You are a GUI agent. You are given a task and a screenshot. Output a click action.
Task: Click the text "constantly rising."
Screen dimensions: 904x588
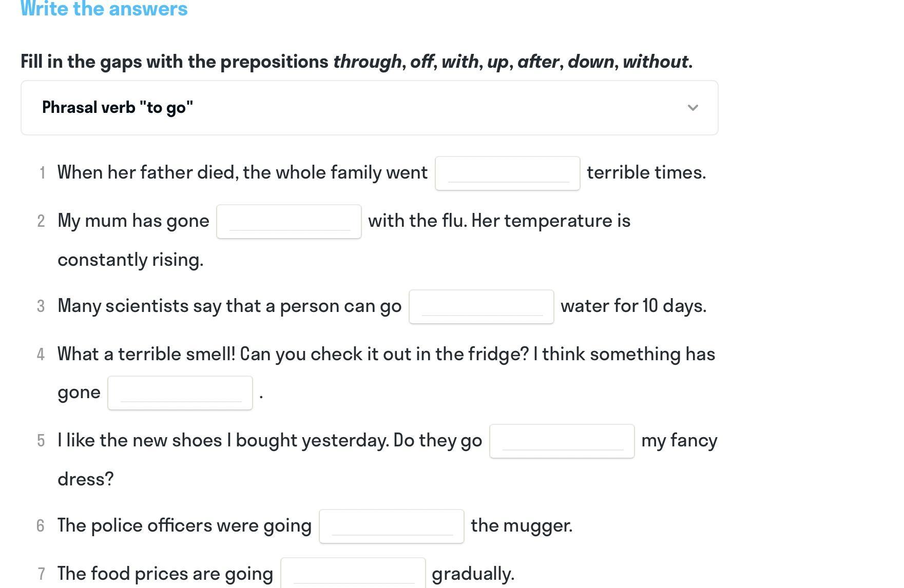pos(130,260)
